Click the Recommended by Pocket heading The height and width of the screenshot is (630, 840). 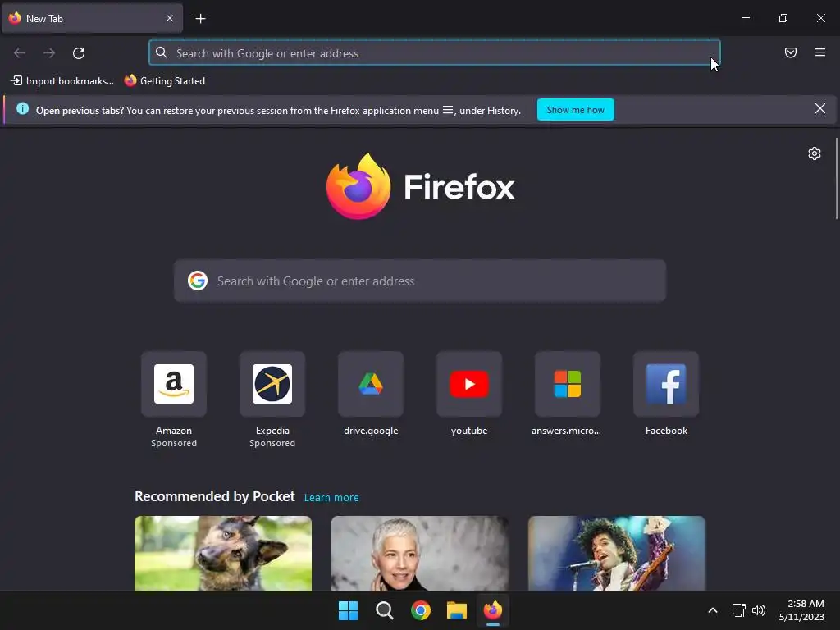coord(215,496)
